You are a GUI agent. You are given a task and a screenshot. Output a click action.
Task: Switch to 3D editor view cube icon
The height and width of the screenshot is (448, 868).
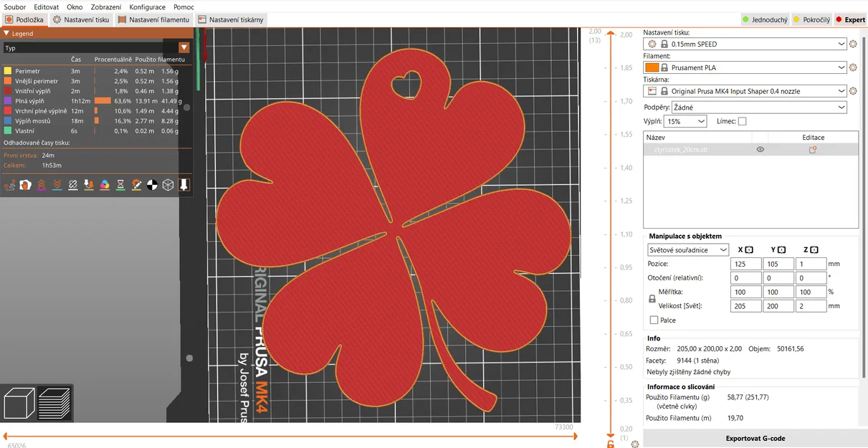pyautogui.click(x=19, y=403)
